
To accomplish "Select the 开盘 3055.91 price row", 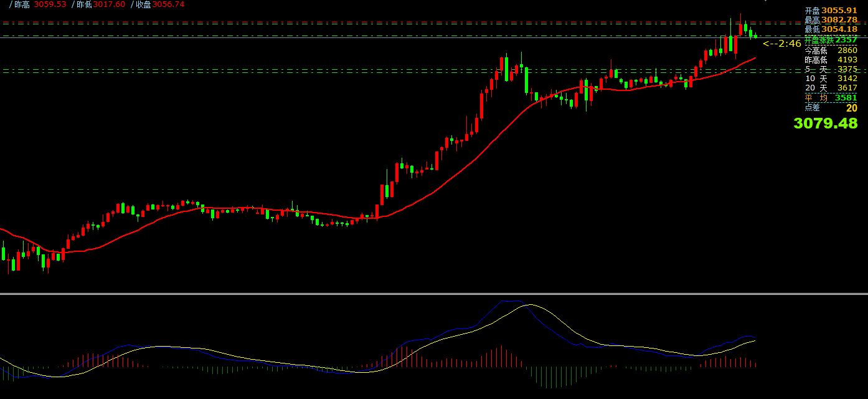I will click(x=831, y=11).
